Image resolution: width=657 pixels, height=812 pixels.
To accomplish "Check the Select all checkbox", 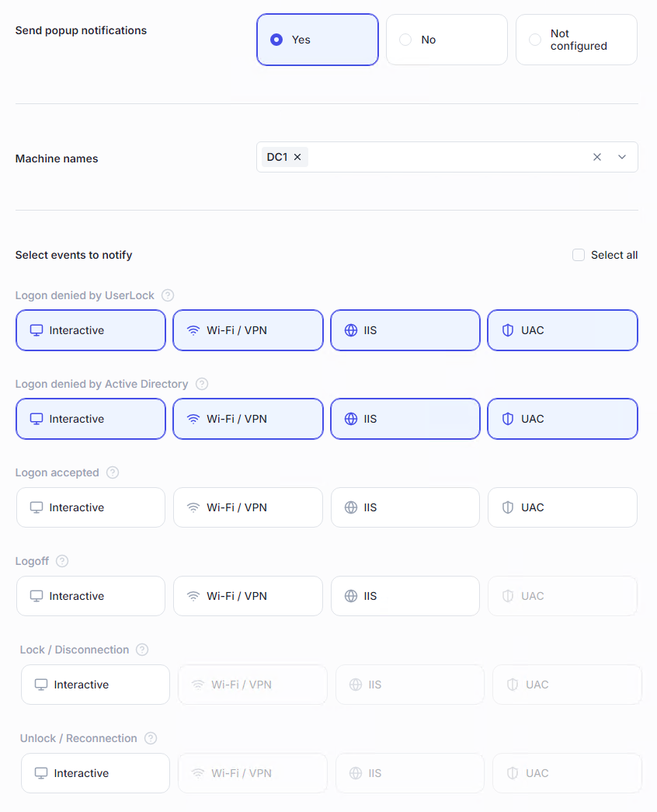I will point(579,255).
